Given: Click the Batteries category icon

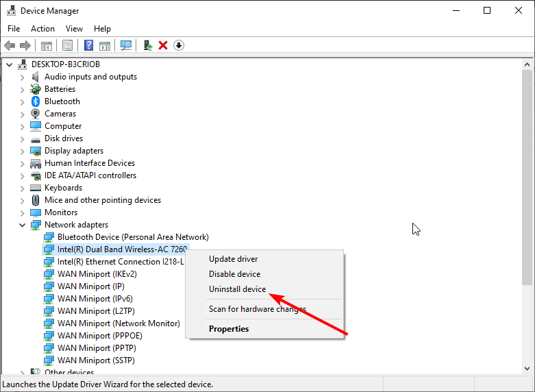Looking at the screenshot, I should coord(36,89).
